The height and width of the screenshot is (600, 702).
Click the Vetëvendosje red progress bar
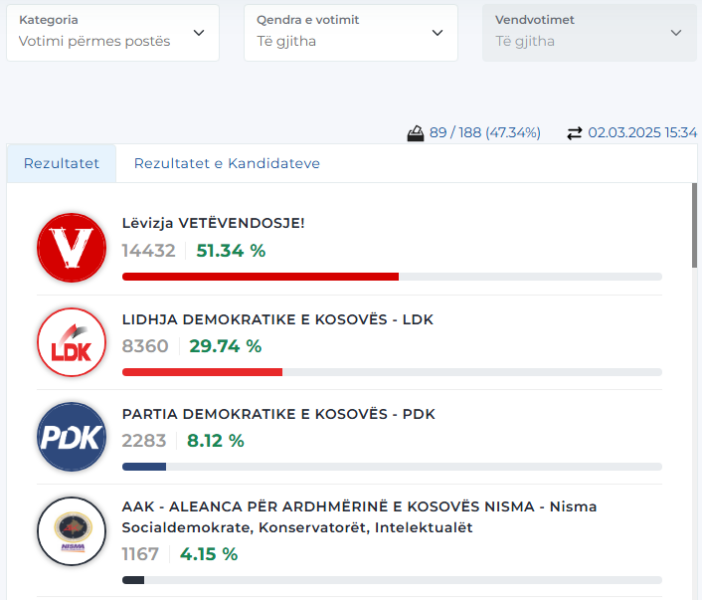(x=260, y=276)
